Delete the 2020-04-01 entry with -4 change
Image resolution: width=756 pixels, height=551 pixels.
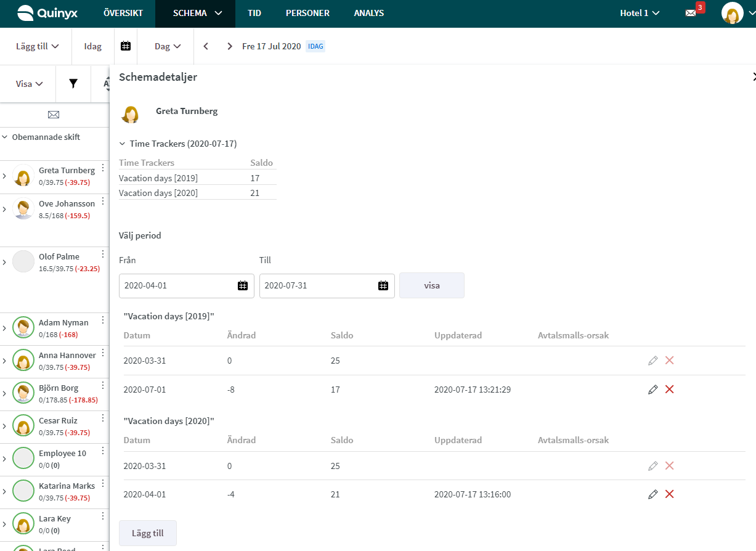coord(670,494)
